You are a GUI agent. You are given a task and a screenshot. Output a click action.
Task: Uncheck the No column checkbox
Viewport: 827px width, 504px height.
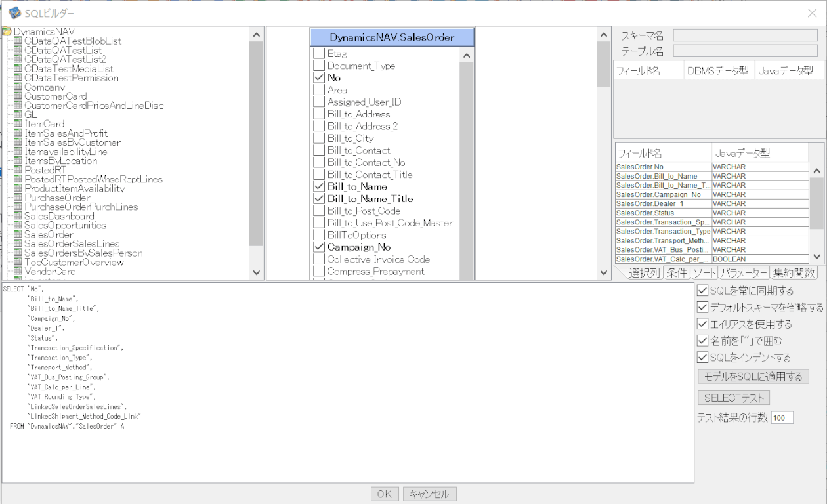tap(319, 77)
